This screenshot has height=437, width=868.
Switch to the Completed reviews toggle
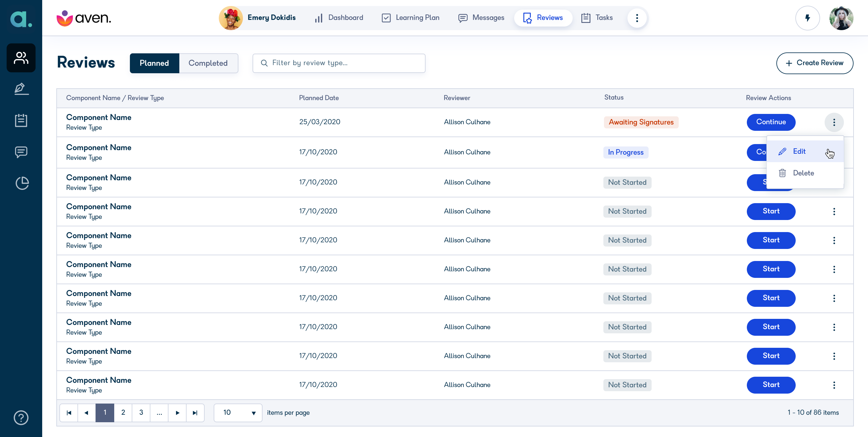pos(208,63)
